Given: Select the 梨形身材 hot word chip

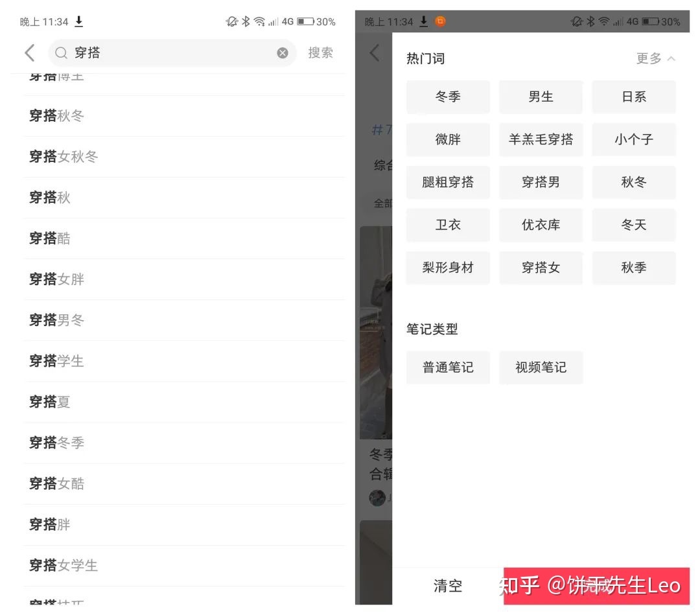Looking at the screenshot, I should 448,268.
